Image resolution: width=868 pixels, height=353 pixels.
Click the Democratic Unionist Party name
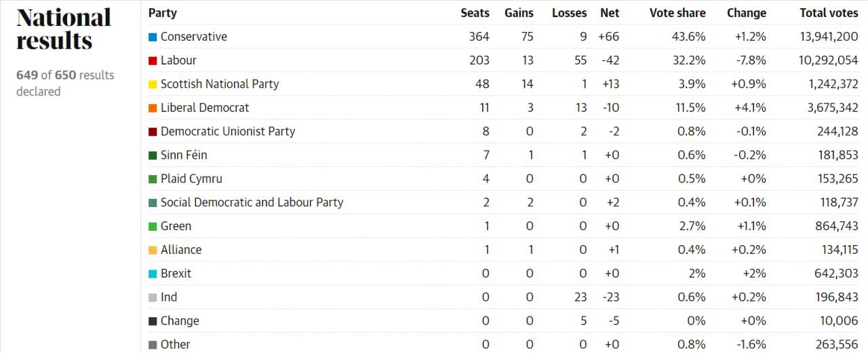(228, 131)
